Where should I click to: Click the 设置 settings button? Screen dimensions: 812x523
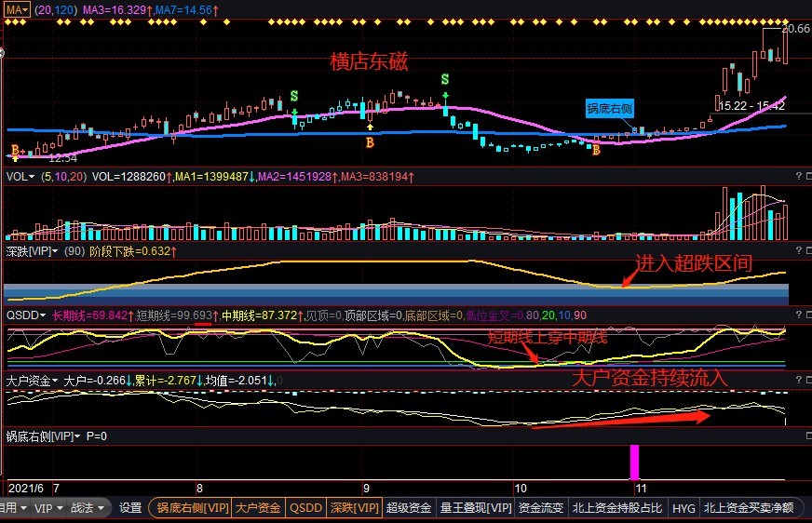pyautogui.click(x=130, y=508)
